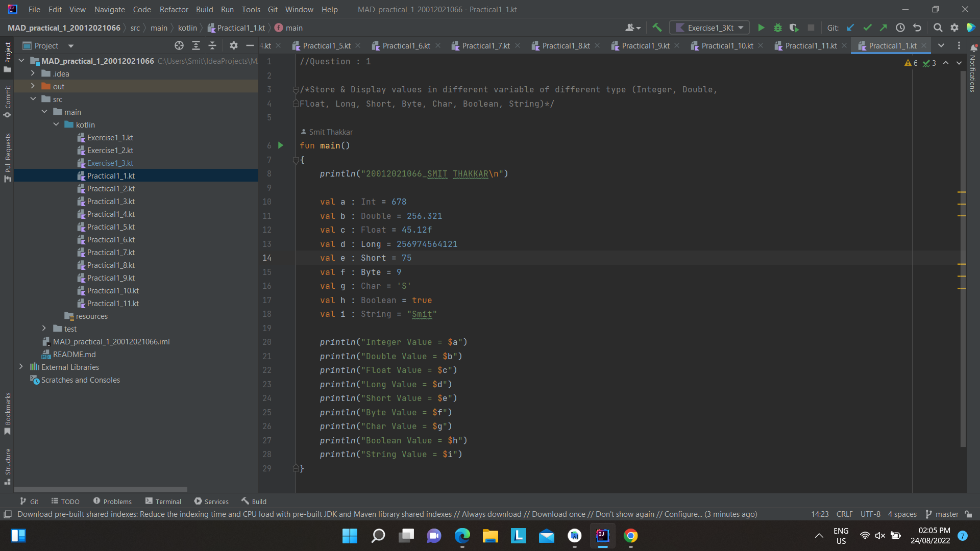Toggle the Commit side panel

7,101
